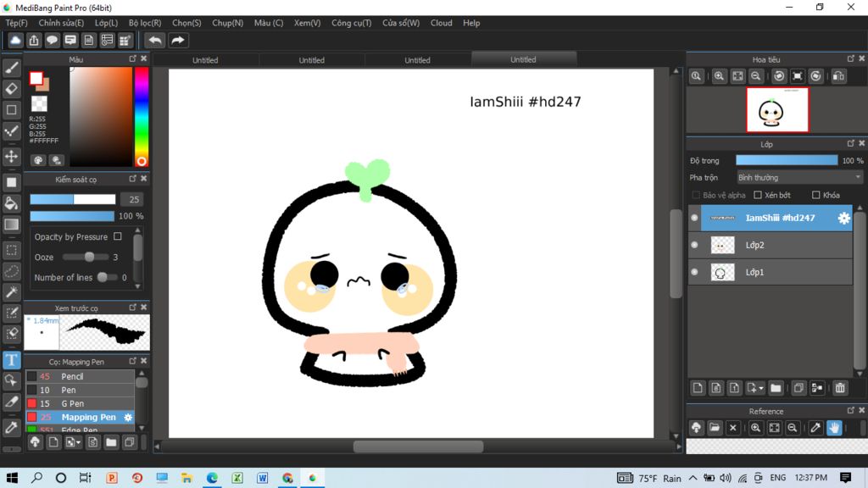Delete layer with the trash icon

[840, 388]
